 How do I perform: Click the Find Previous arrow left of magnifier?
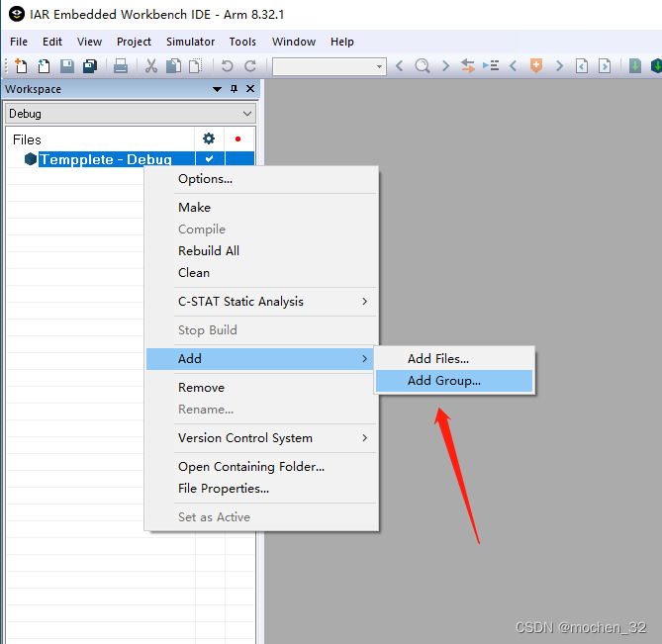[x=400, y=66]
